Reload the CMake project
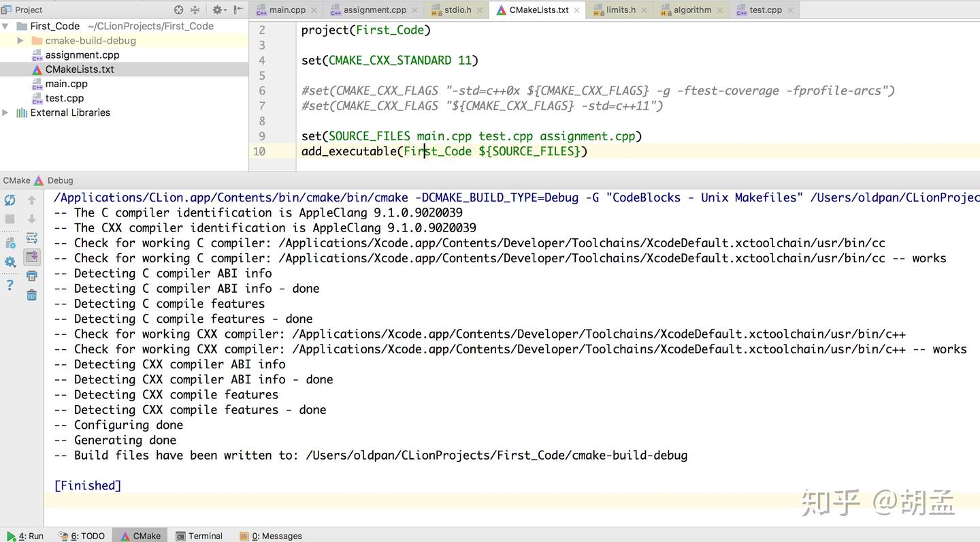Image resolution: width=980 pixels, height=542 pixels. pyautogui.click(x=10, y=200)
